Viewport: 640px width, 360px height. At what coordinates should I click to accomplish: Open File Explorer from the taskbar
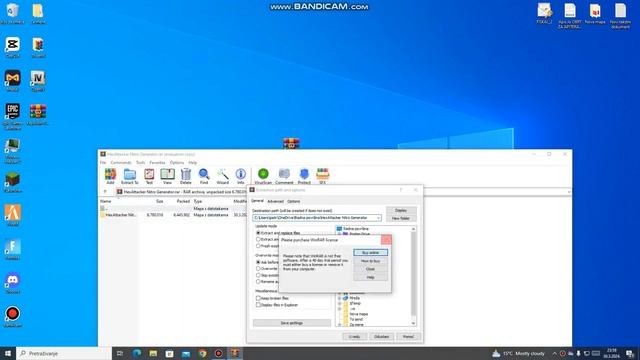[x=153, y=353]
